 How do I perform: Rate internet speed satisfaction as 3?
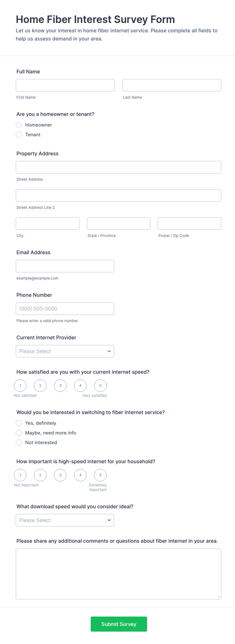[x=60, y=385]
